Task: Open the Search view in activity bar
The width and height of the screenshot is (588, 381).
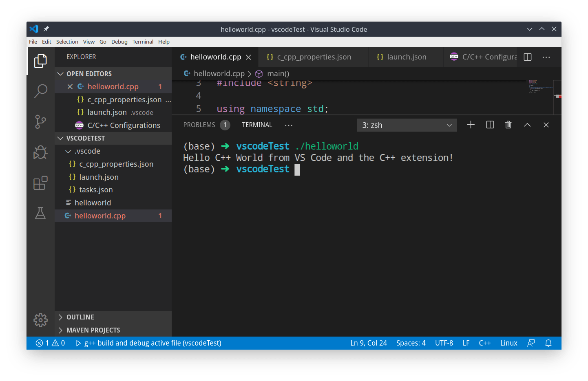Action: pyautogui.click(x=40, y=91)
